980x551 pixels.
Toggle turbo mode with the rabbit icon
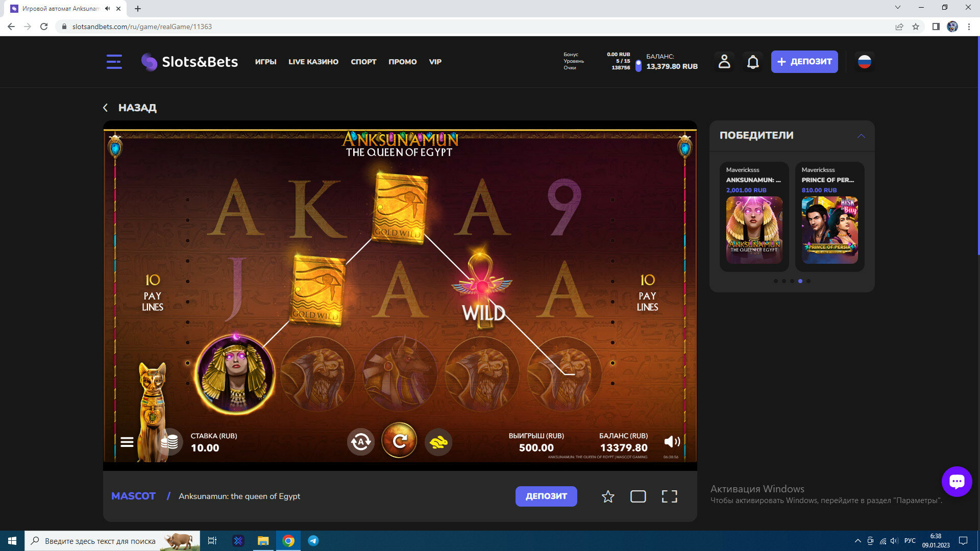438,442
